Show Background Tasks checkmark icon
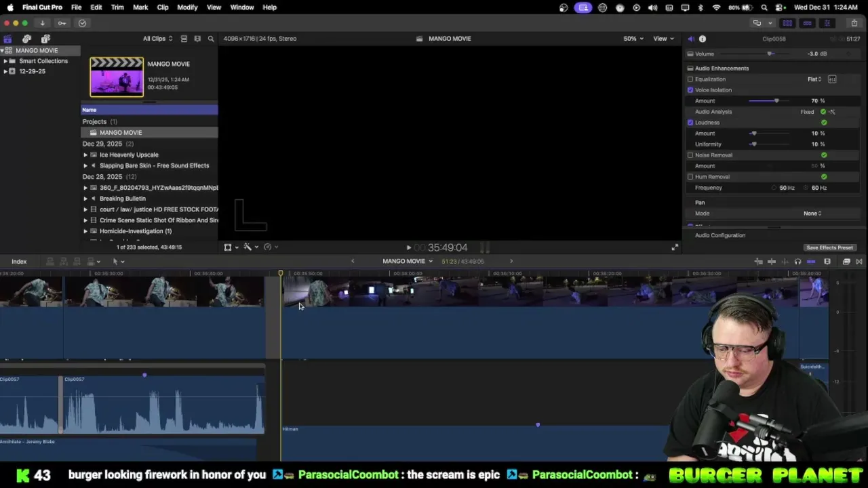Image resolution: width=868 pixels, height=488 pixels. 82,23
